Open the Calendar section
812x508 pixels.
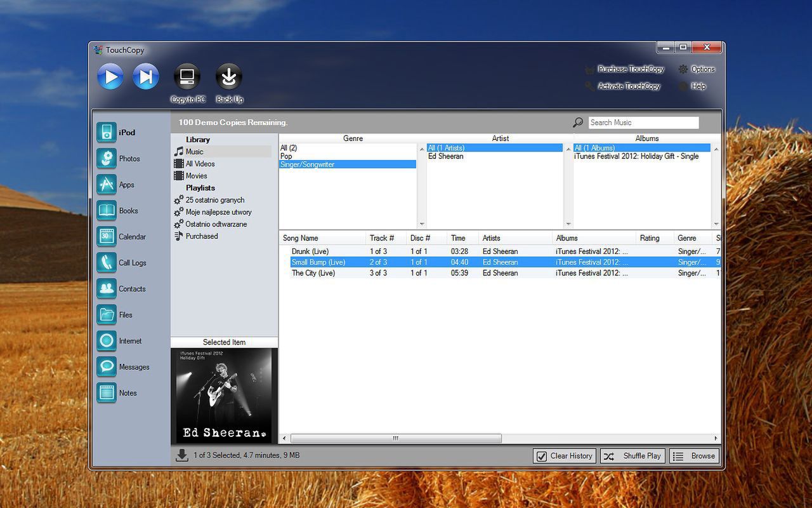click(131, 236)
